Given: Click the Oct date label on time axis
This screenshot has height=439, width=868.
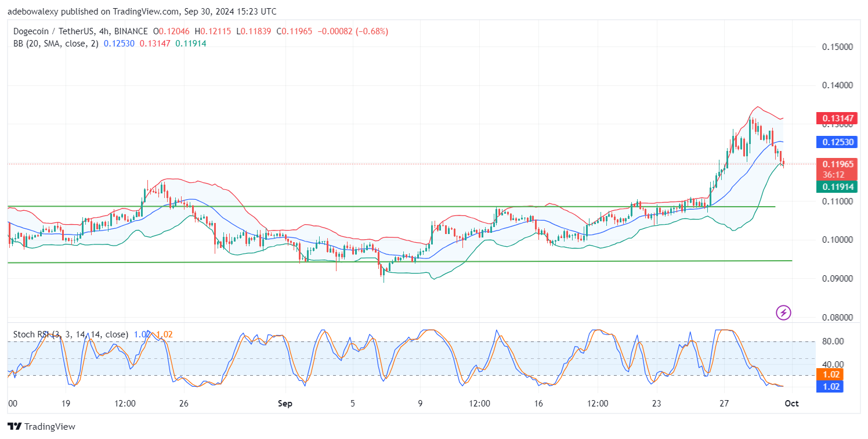Looking at the screenshot, I should pos(792,404).
